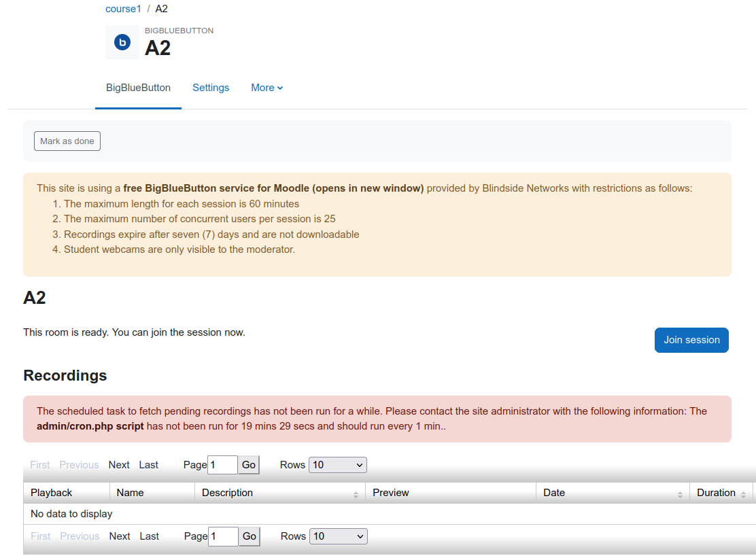Sort by the Date column header
The height and width of the screenshot is (556, 756).
(x=613, y=493)
